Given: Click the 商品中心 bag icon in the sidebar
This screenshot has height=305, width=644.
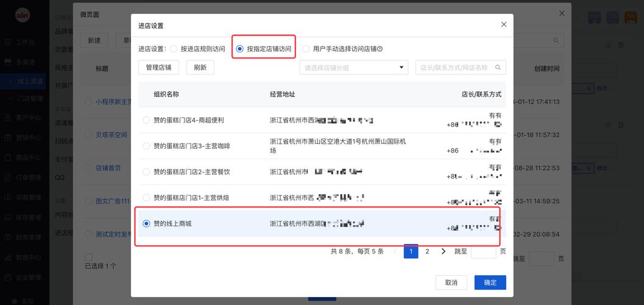Looking at the screenshot, I should (7, 157).
